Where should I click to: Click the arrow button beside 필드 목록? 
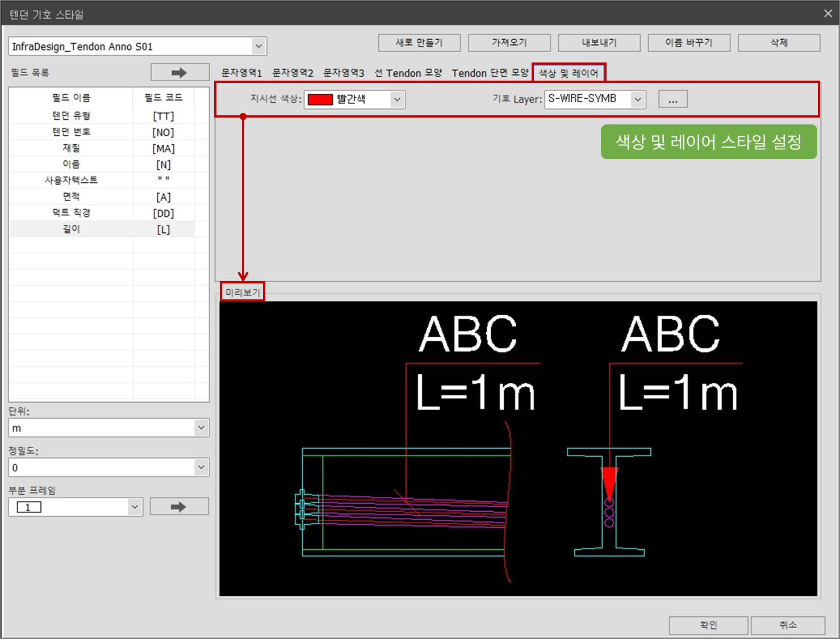pyautogui.click(x=179, y=73)
